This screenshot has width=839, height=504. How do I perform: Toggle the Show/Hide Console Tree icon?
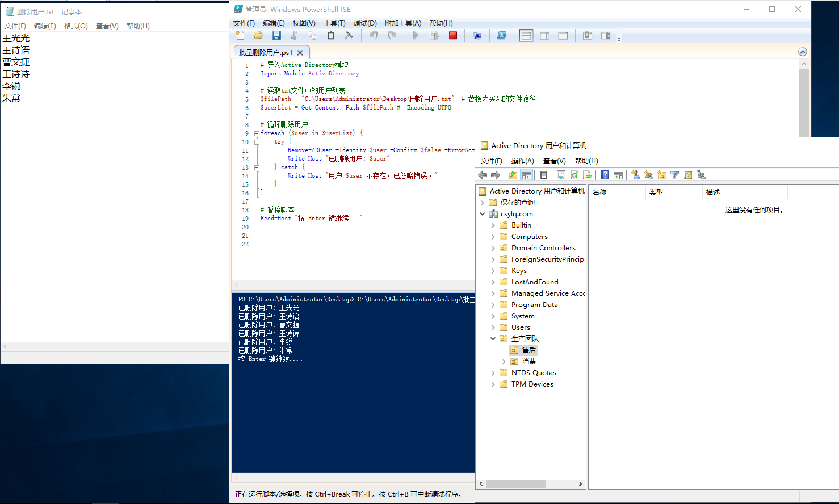click(526, 175)
